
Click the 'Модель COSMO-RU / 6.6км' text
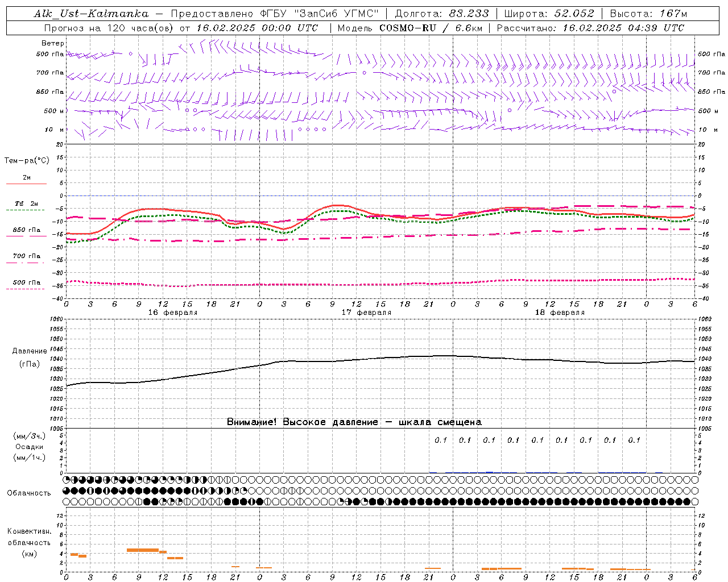pos(409,28)
